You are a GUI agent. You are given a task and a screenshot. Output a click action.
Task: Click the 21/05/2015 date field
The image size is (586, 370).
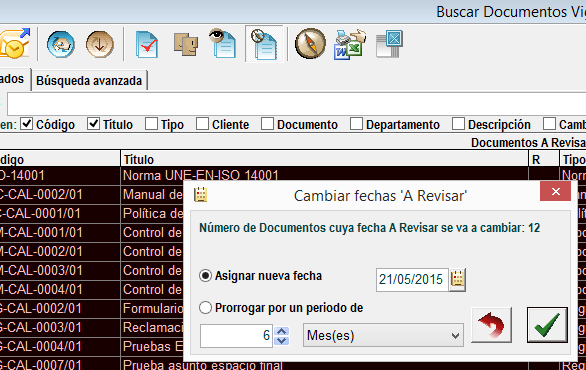[412, 280]
